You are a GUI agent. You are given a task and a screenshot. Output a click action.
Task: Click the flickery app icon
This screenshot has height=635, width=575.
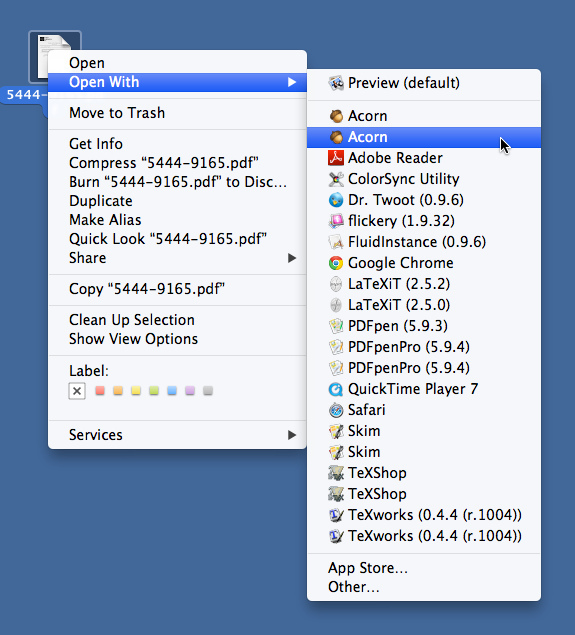tap(336, 221)
